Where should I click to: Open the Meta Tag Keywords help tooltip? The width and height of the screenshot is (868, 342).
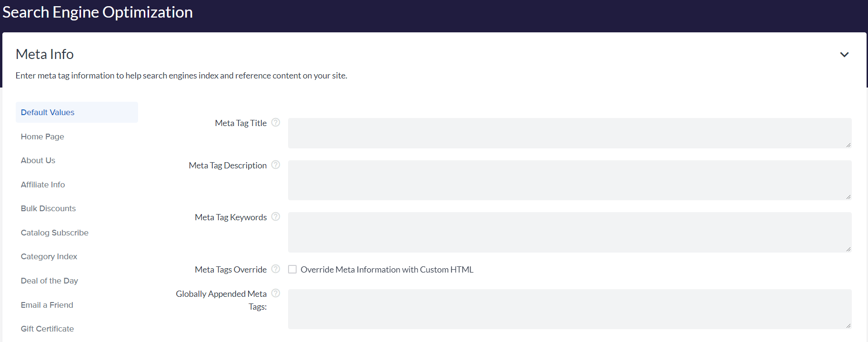[276, 216]
